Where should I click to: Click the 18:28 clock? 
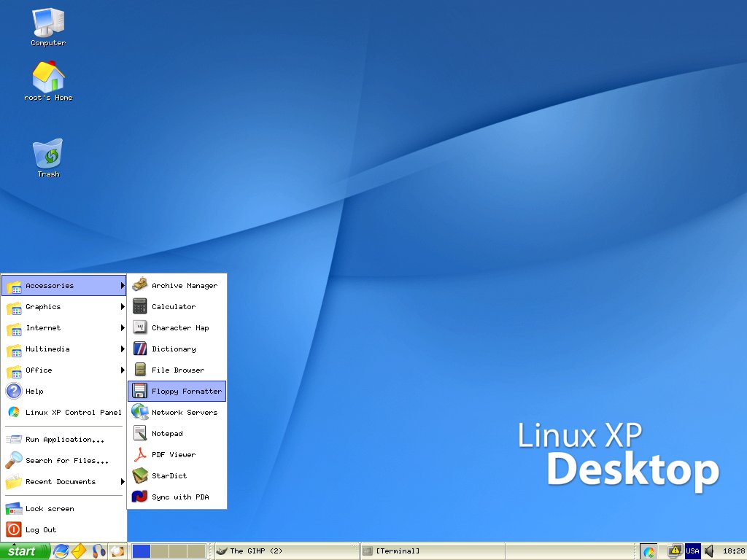tap(734, 551)
